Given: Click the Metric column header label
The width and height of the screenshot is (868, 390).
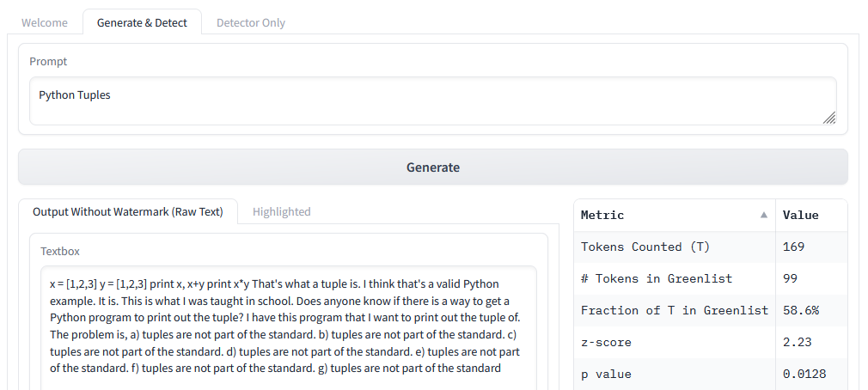Looking at the screenshot, I should tap(602, 216).
